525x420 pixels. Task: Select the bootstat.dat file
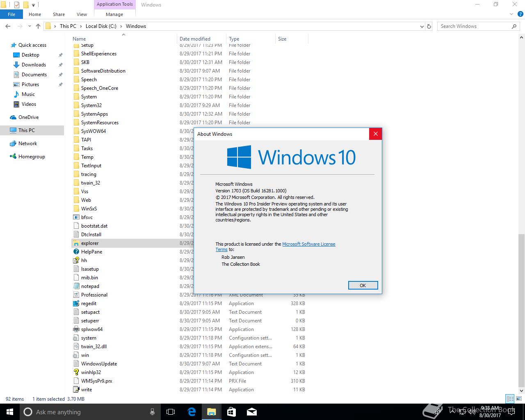tap(94, 226)
